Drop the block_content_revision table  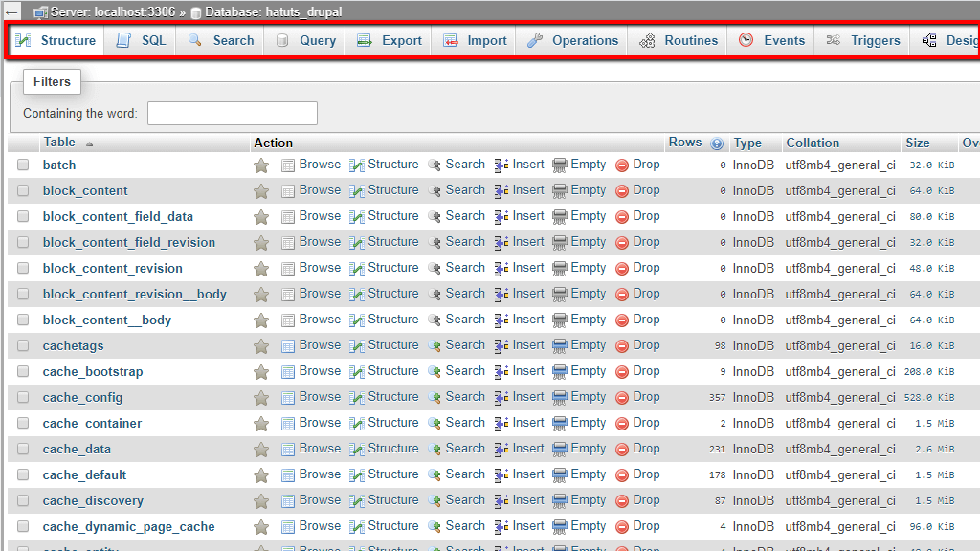click(x=646, y=267)
